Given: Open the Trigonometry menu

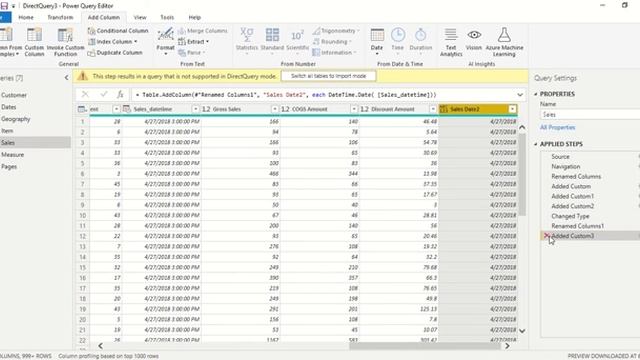Looking at the screenshot, I should point(336,31).
